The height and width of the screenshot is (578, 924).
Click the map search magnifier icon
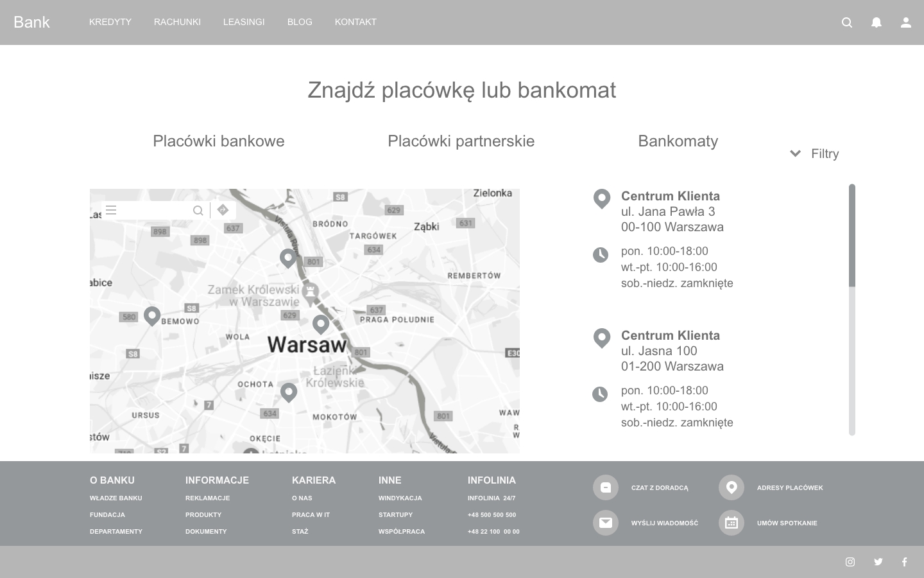198,211
